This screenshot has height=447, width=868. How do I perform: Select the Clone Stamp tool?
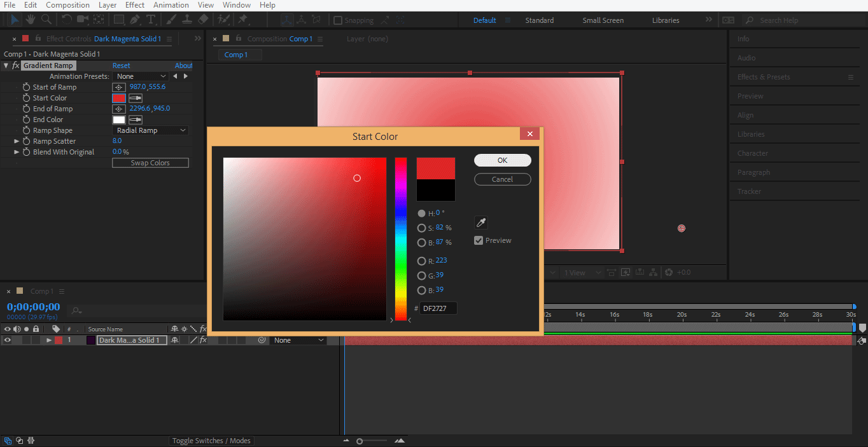(x=188, y=20)
